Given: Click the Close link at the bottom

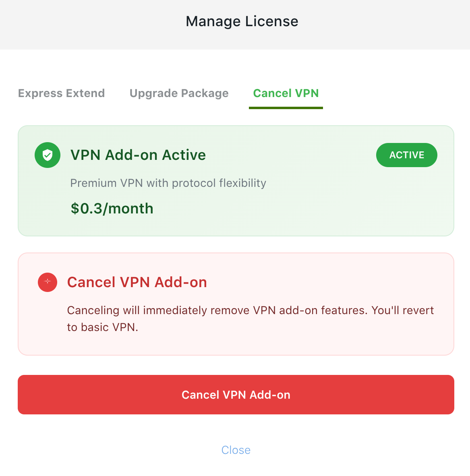Looking at the screenshot, I should click(236, 450).
